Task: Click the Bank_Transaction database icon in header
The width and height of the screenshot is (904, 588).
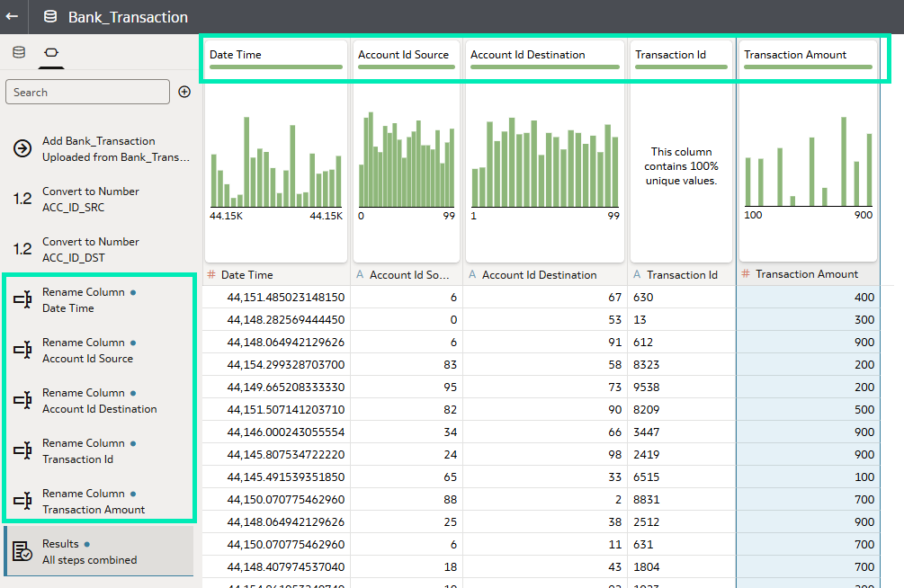Action: 50,17
